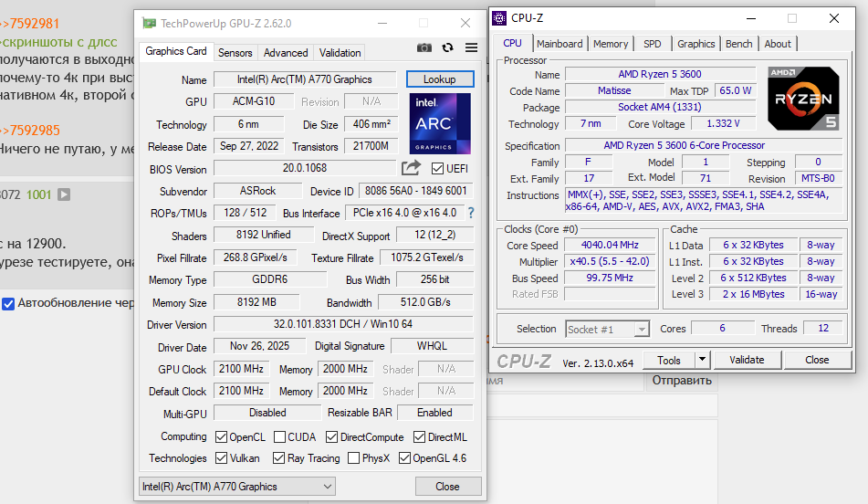Enable the CUDA checkbox

280,437
